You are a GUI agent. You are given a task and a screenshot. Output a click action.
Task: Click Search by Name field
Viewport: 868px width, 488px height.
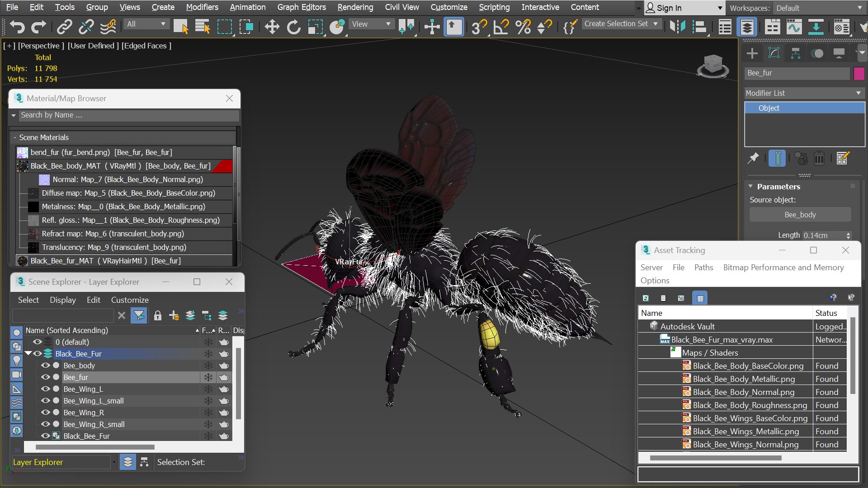coord(129,115)
